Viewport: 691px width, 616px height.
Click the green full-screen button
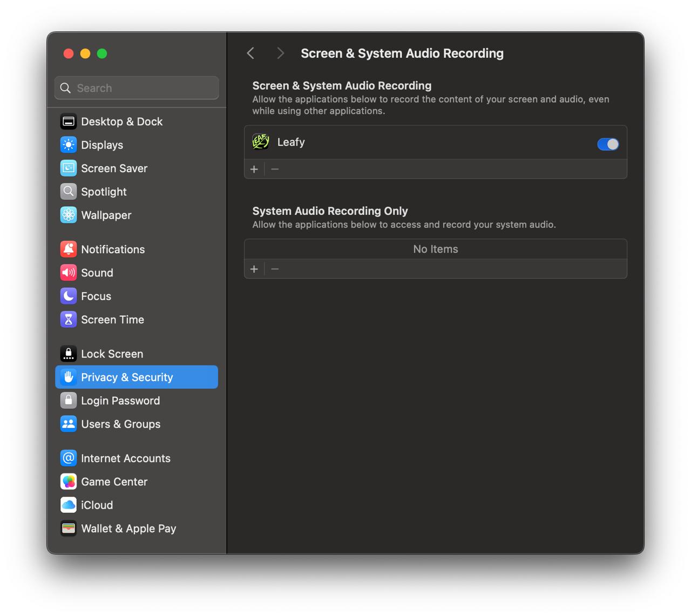[102, 53]
